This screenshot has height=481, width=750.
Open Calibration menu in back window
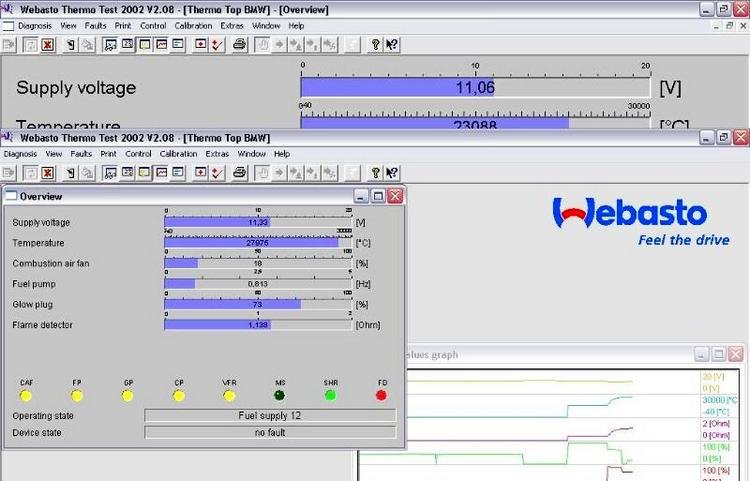pyautogui.click(x=193, y=26)
